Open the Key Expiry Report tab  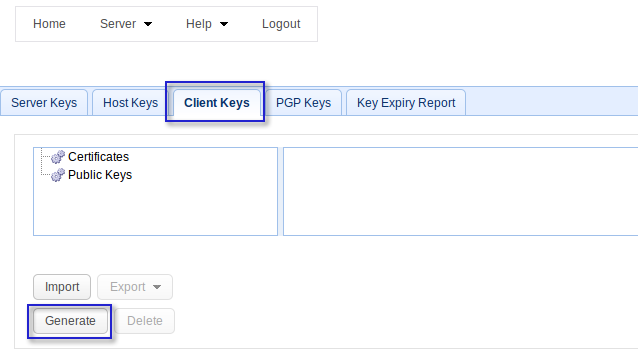point(406,103)
